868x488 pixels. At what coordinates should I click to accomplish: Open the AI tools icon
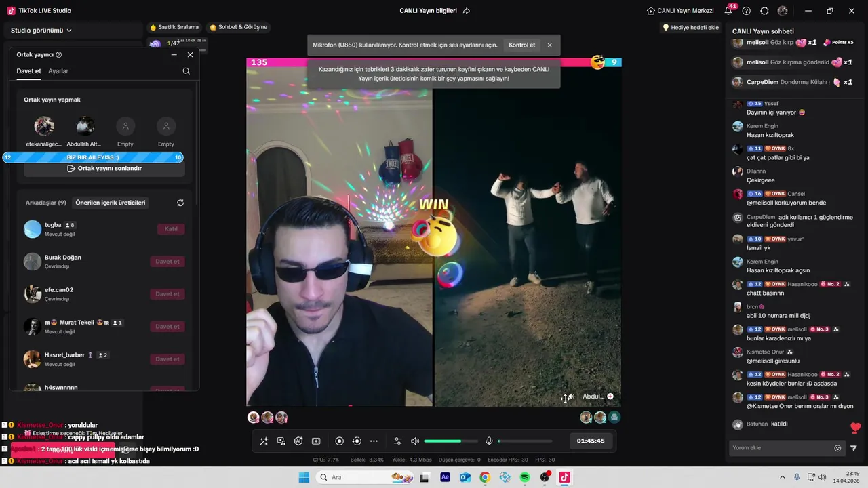tap(298, 441)
